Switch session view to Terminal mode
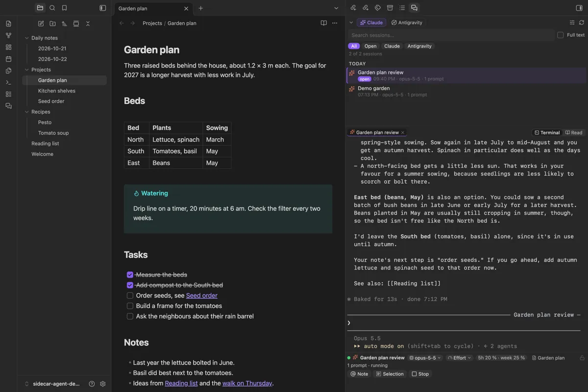The image size is (588, 392). [x=547, y=132]
